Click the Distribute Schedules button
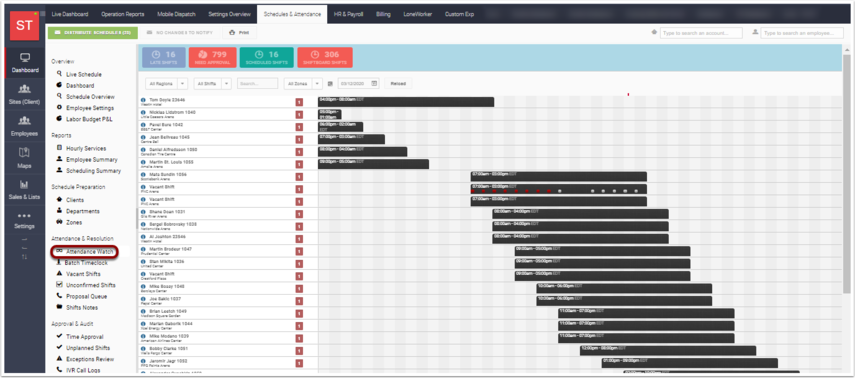The height and width of the screenshot is (378, 855). 93,33
